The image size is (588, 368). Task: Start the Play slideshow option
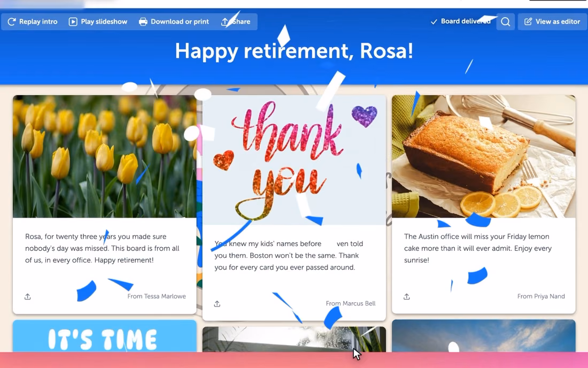98,22
